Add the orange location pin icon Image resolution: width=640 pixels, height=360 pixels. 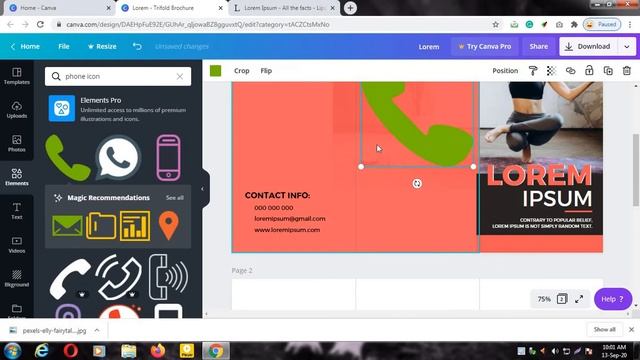(169, 226)
